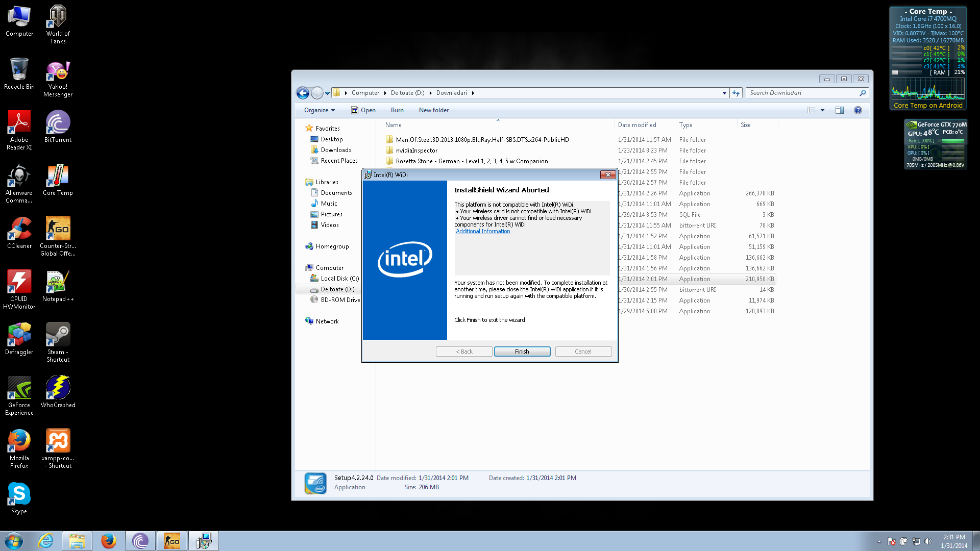Open BitTorrent desktop shortcut
The height and width of the screenshot is (551, 980).
(58, 127)
